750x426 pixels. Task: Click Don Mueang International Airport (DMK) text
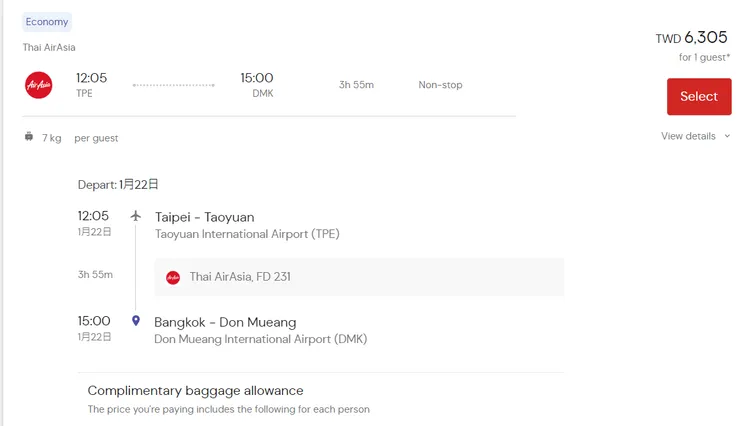(260, 339)
